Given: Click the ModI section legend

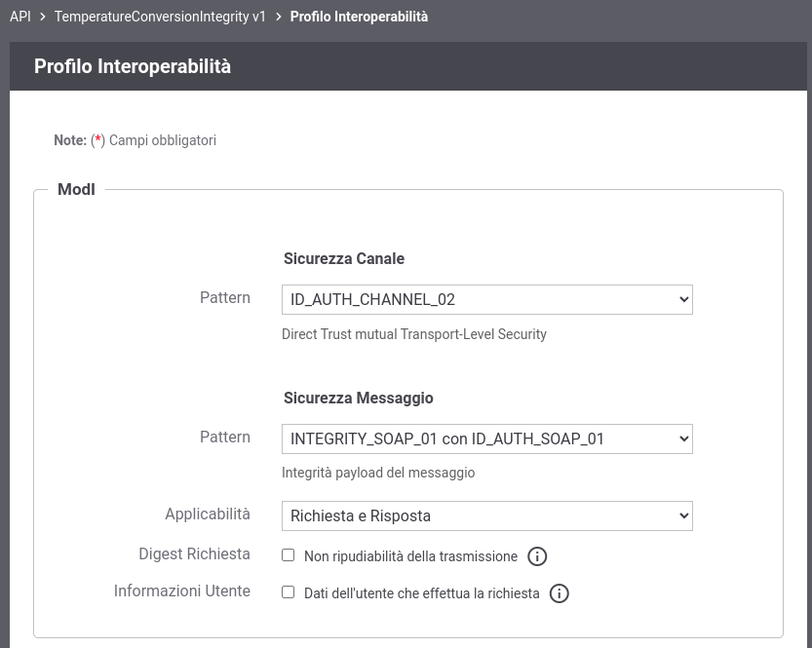Looking at the screenshot, I should [x=76, y=189].
